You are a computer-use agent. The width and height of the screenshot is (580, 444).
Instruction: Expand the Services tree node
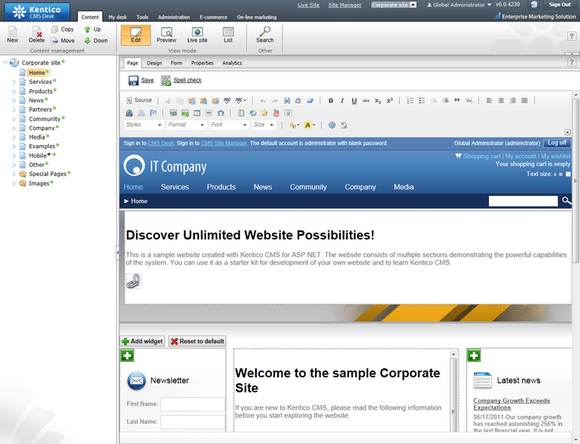click(14, 82)
